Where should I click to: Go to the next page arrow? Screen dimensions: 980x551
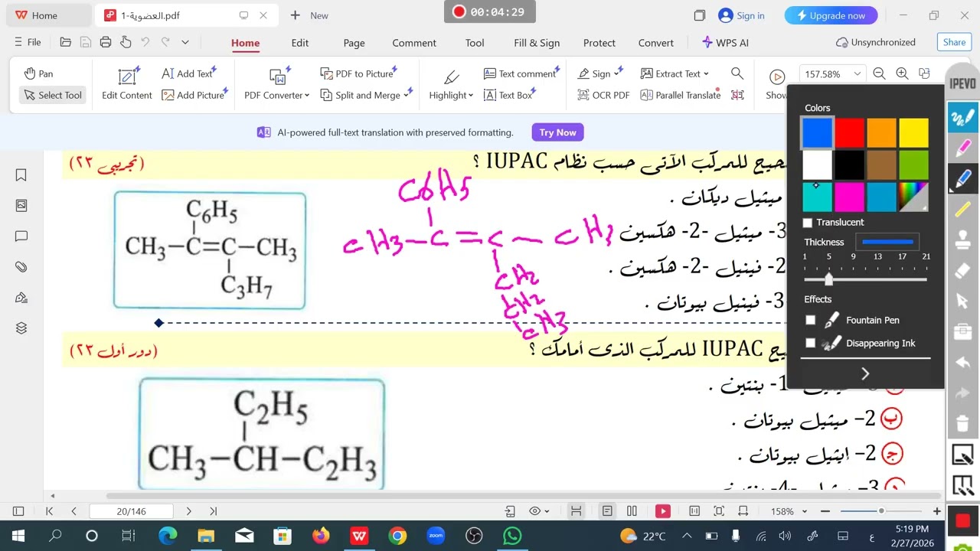(x=189, y=511)
